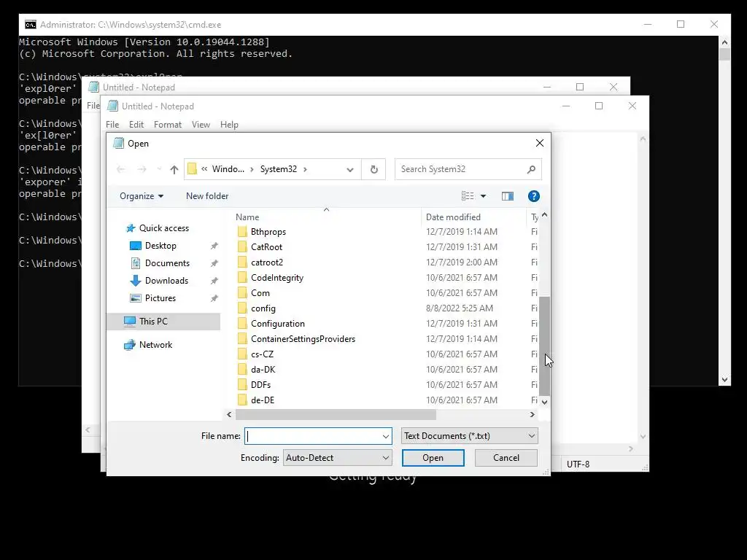The width and height of the screenshot is (747, 560).
Task: Select the da-DK folder icon
Action: point(242,370)
